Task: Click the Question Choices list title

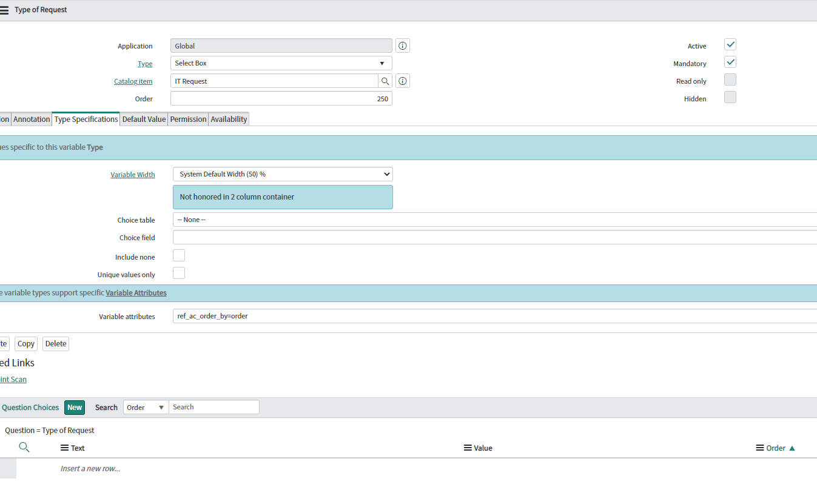Action: (x=30, y=408)
